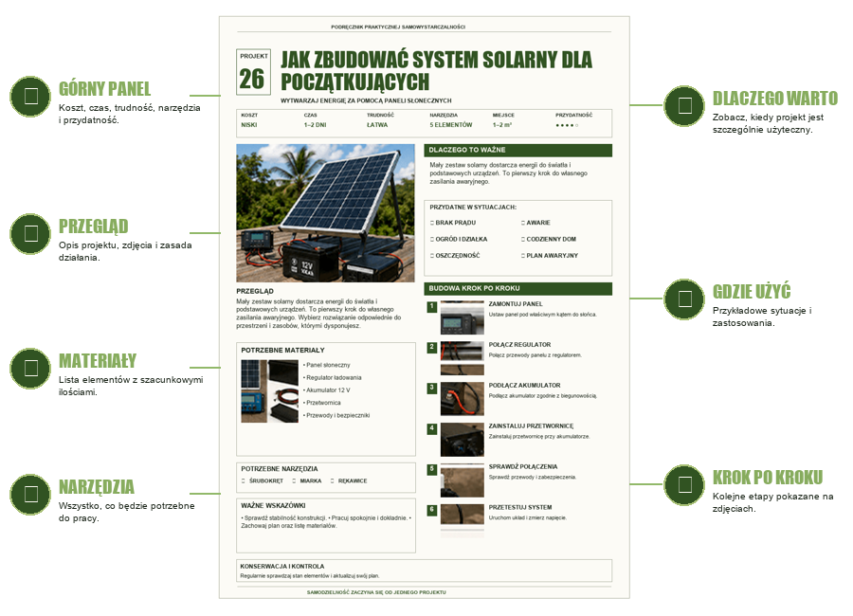Viewport: 853px width, 616px height.
Task: Click the main solar panel photo
Action: (325, 213)
